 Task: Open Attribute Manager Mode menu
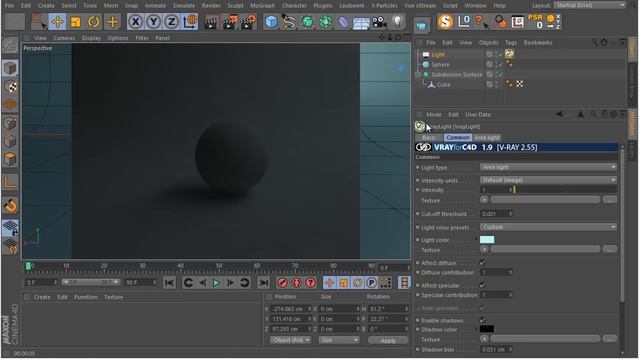coord(433,115)
